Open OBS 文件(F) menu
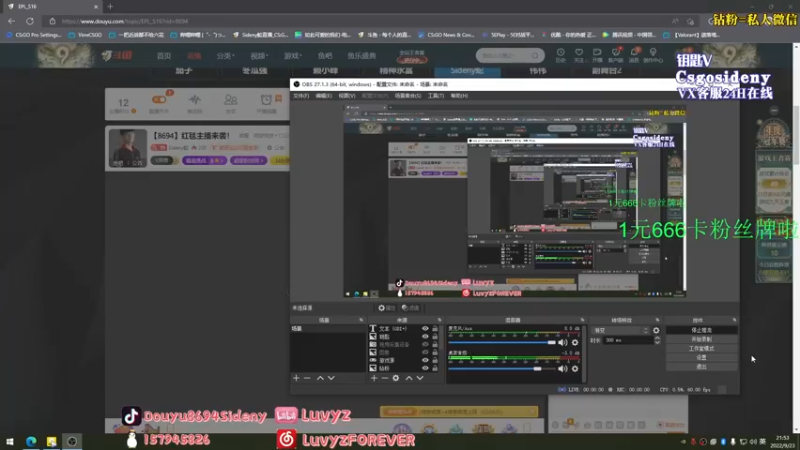The width and height of the screenshot is (800, 450). tap(301, 96)
